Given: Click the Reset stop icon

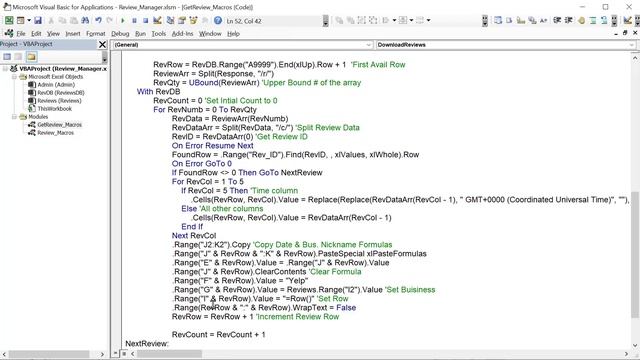Looking at the screenshot, I should pyautogui.click(x=146, y=20).
